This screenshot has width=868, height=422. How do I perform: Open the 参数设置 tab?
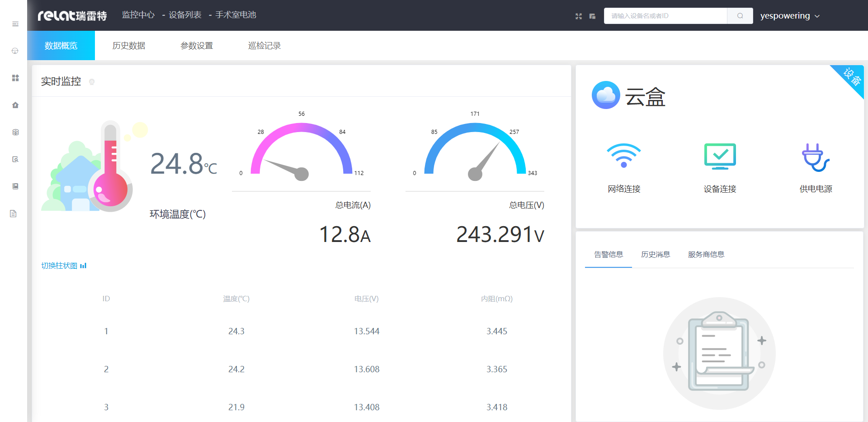[197, 46]
